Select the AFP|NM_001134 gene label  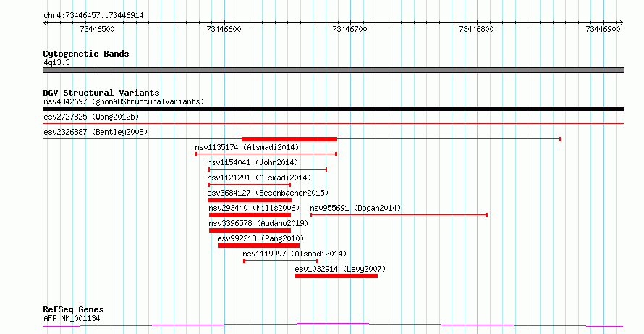72,318
